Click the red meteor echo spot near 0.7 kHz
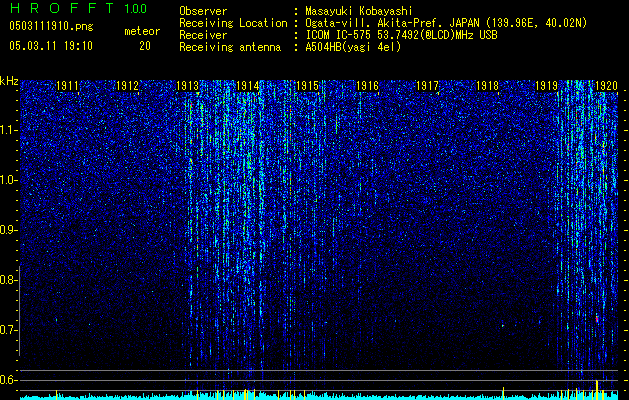This screenshot has width=629, height=400. coord(597,319)
